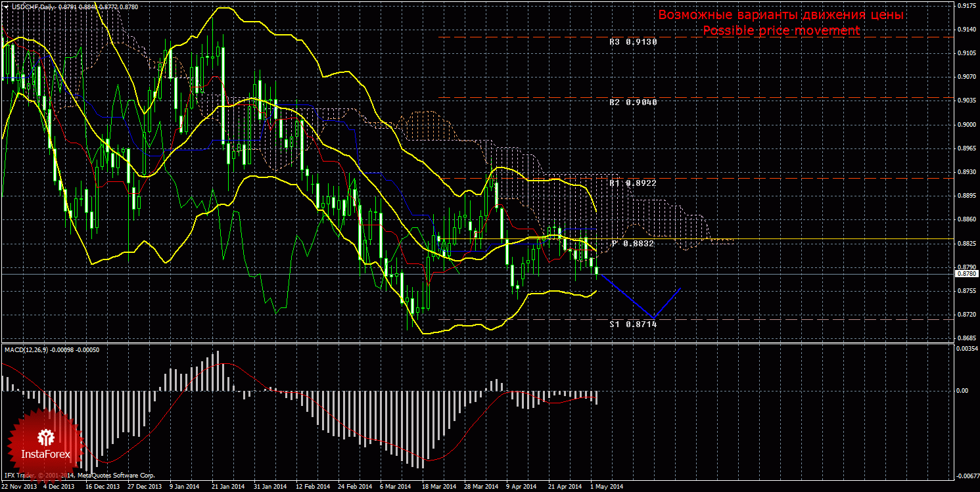This screenshot has height=492, width=980.
Task: Click the current price tag 0.8780
Action: (966, 274)
